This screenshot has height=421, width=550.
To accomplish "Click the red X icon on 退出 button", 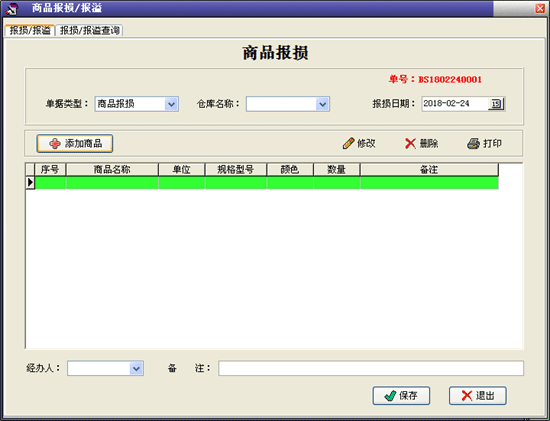I will tap(467, 396).
